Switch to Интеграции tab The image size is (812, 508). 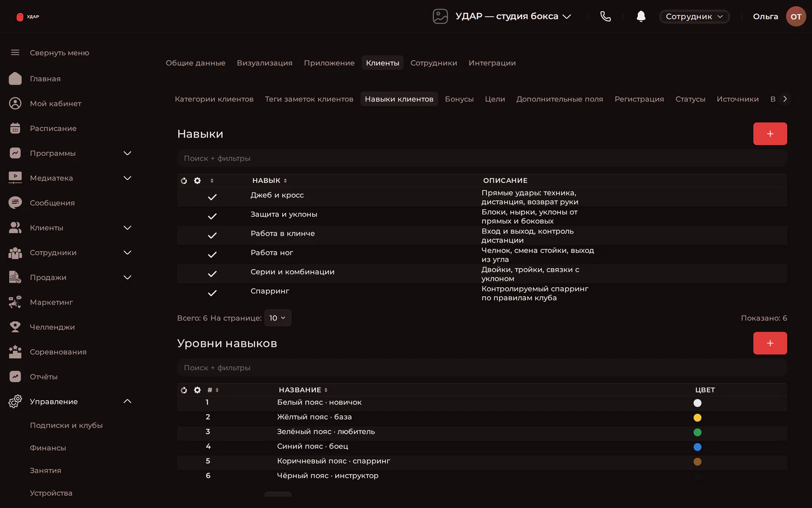point(492,63)
